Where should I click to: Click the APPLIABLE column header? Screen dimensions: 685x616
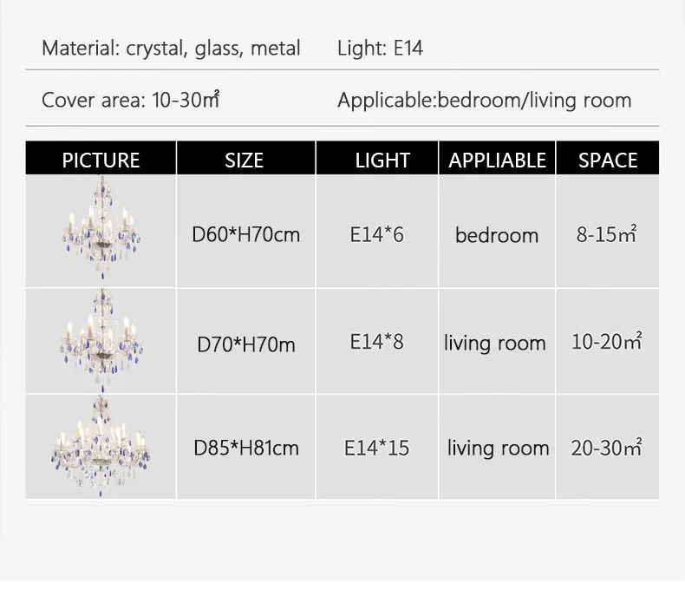coord(497,158)
